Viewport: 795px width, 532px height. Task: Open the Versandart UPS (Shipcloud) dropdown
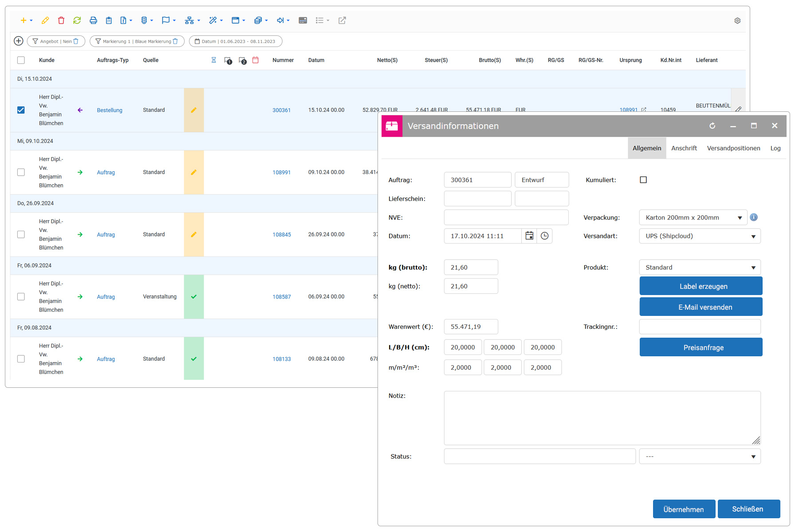700,236
